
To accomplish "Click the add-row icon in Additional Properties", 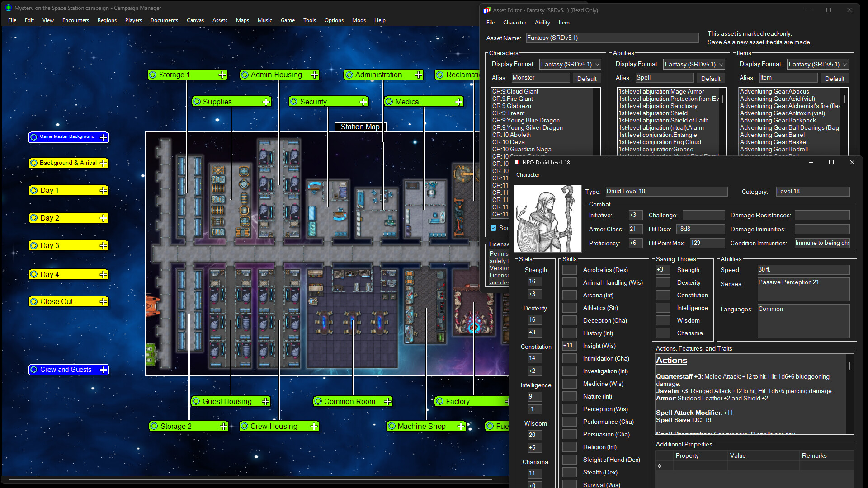I will click(660, 466).
